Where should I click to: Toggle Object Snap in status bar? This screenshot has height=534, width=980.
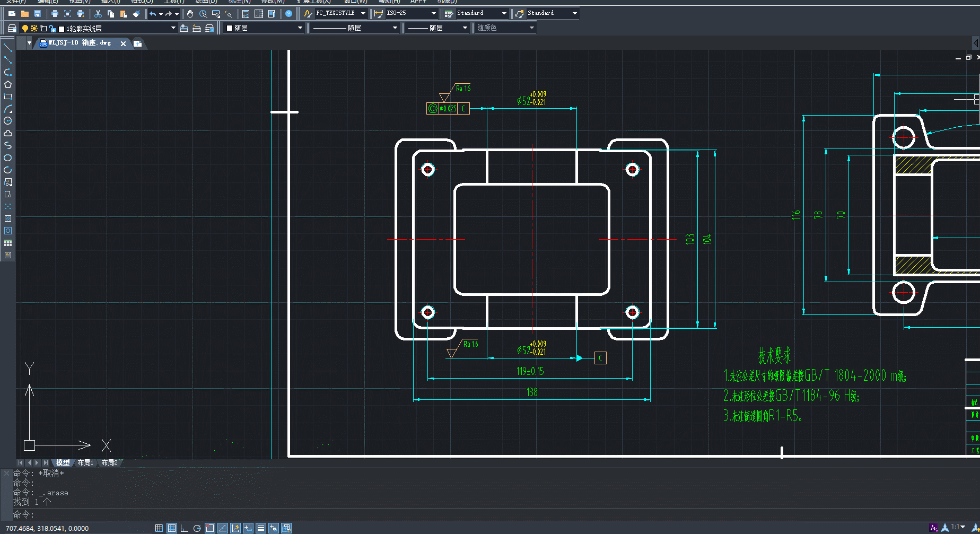pos(209,528)
